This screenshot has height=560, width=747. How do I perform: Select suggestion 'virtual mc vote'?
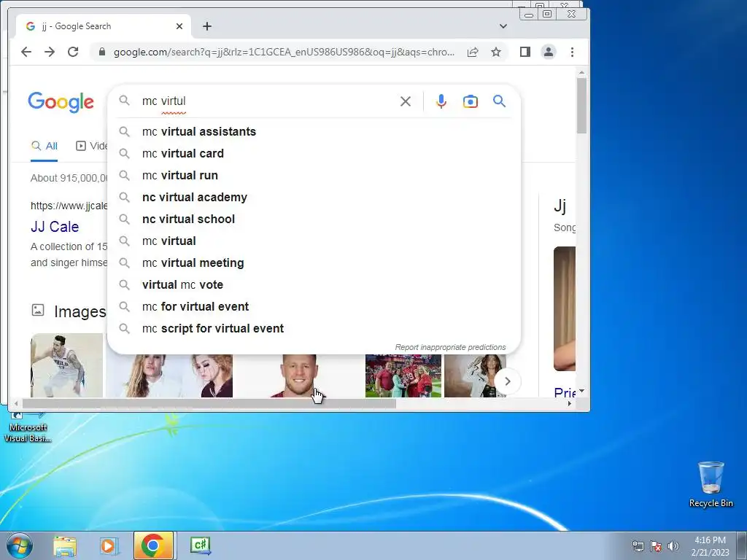pyautogui.click(x=314, y=285)
